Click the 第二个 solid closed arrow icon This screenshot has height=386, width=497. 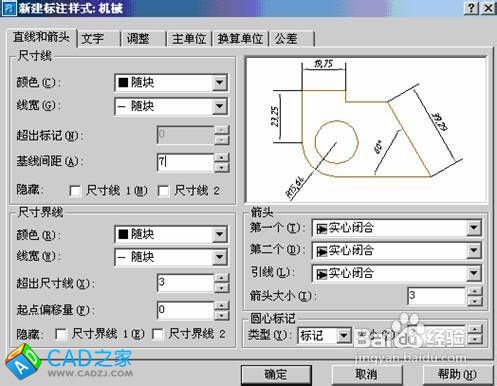coord(322,251)
